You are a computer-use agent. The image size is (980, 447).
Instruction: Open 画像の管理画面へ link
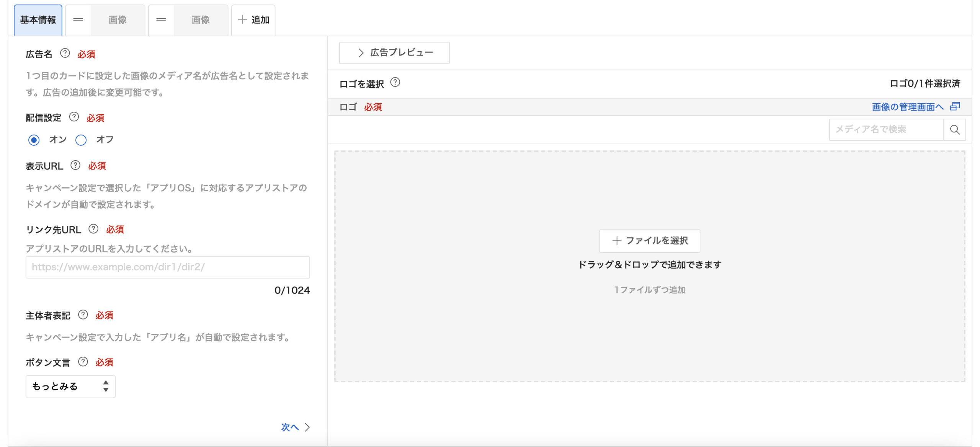click(907, 107)
